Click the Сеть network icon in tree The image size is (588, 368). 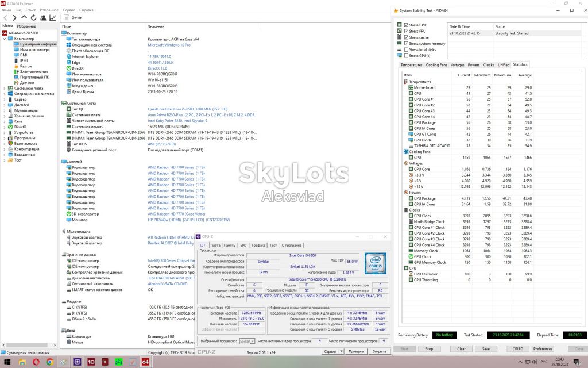pos(10,121)
